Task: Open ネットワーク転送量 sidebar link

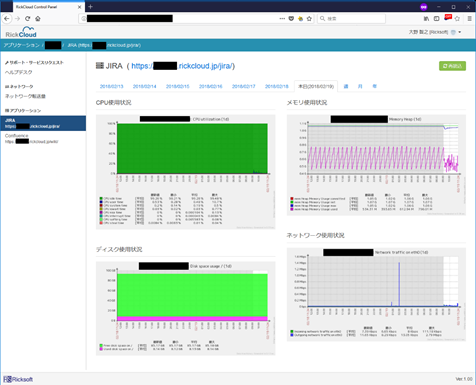Action: (x=25, y=96)
